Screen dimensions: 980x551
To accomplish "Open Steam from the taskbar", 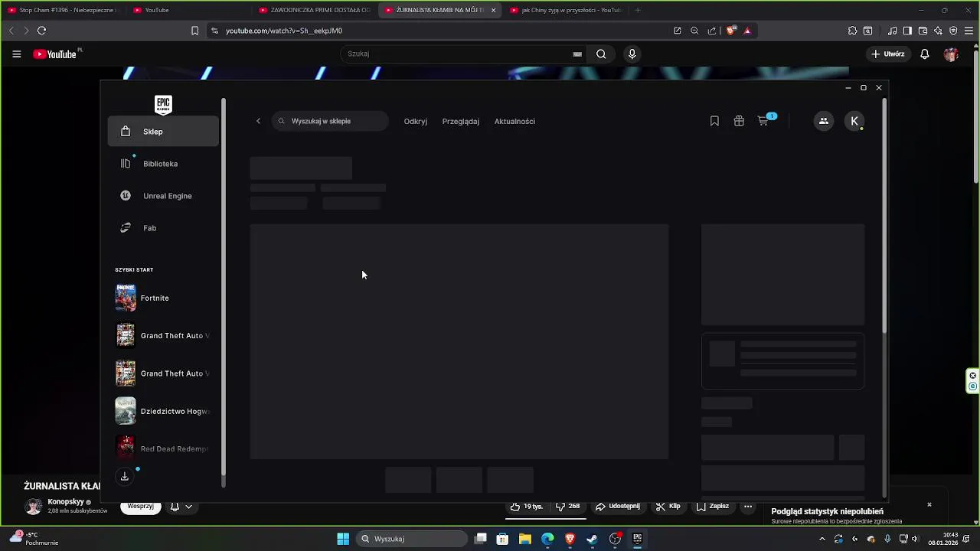I will coord(592,539).
